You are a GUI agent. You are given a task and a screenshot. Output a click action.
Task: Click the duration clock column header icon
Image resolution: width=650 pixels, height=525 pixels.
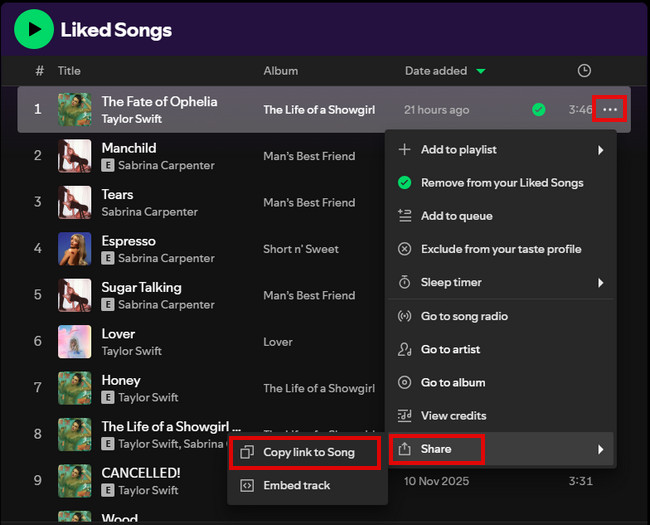click(x=584, y=70)
